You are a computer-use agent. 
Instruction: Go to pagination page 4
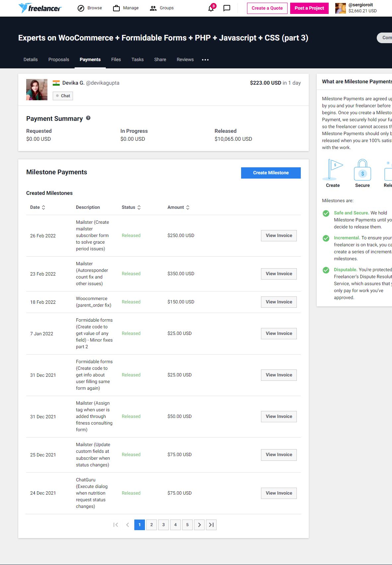click(175, 525)
